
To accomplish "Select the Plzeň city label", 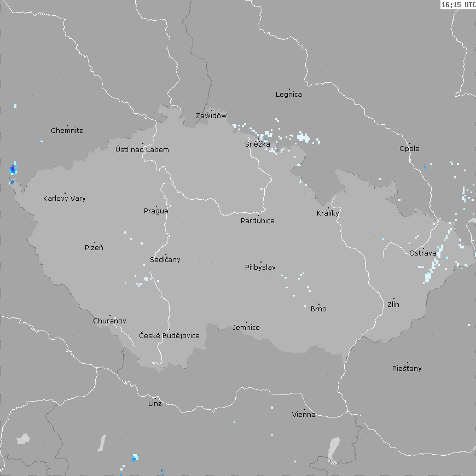I will 94,247.
